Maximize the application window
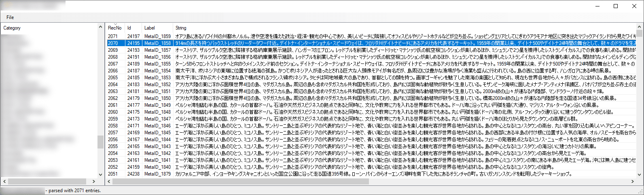This screenshot has height=195, width=644. pyautogui.click(x=616, y=6)
